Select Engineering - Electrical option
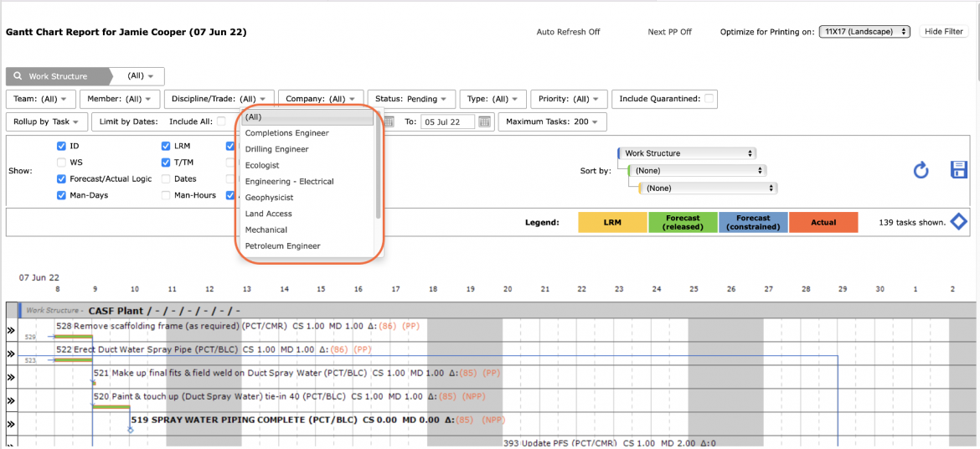 point(308,181)
